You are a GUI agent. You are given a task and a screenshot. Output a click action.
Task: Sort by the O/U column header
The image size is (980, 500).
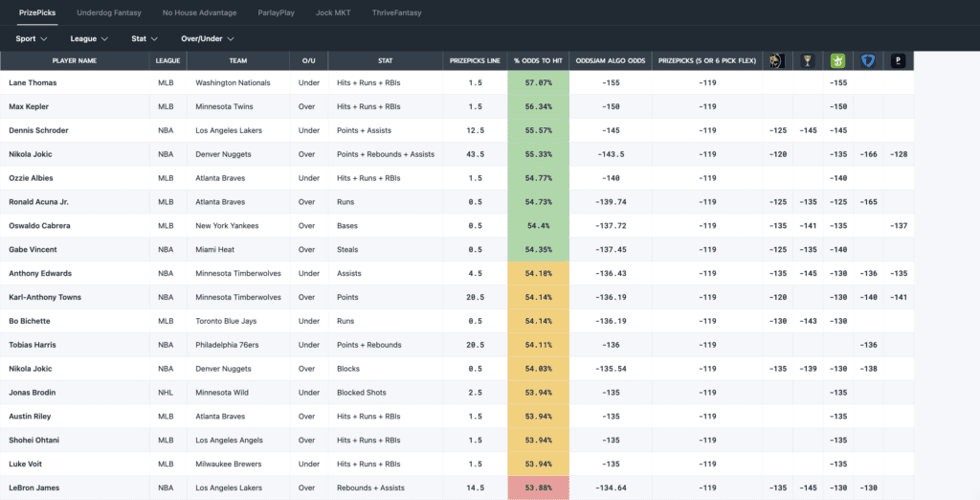tap(309, 60)
